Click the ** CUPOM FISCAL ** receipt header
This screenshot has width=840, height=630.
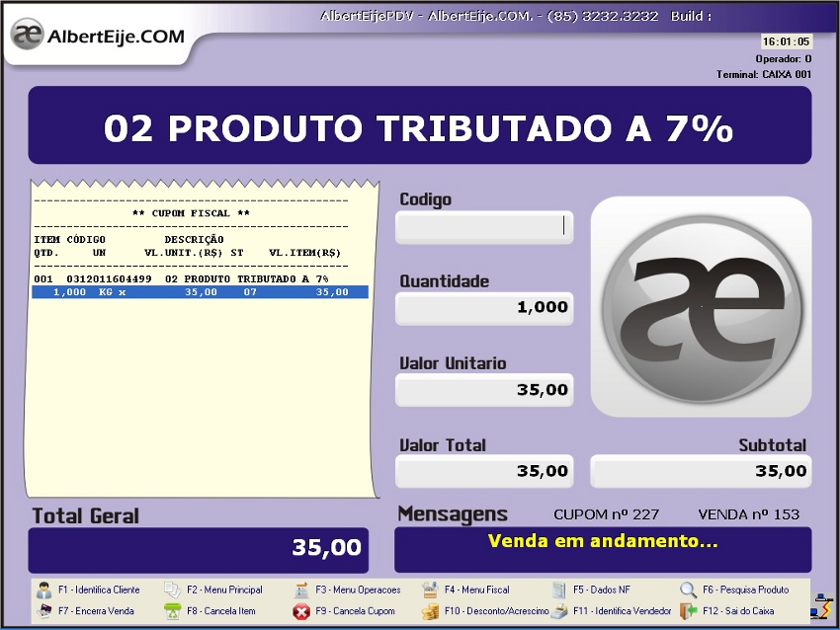click(x=192, y=213)
